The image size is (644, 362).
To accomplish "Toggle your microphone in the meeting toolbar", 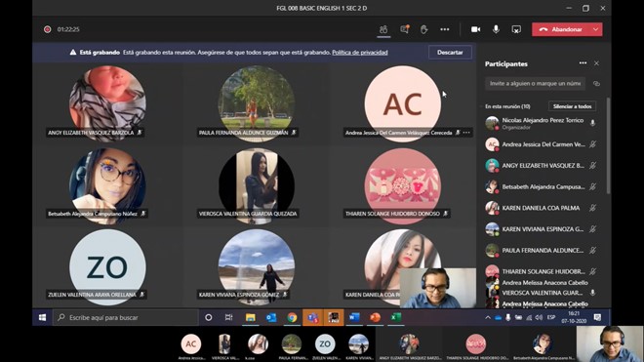I will coord(496,29).
